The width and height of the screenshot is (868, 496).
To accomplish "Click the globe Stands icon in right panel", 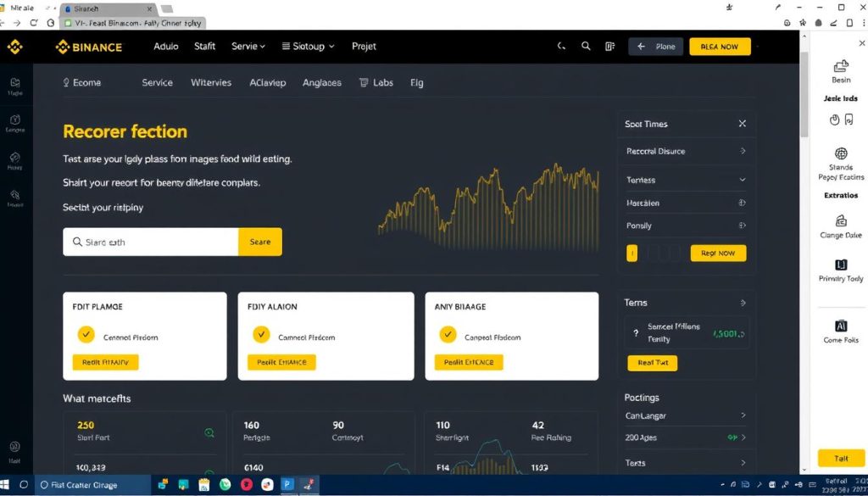I will tap(841, 153).
